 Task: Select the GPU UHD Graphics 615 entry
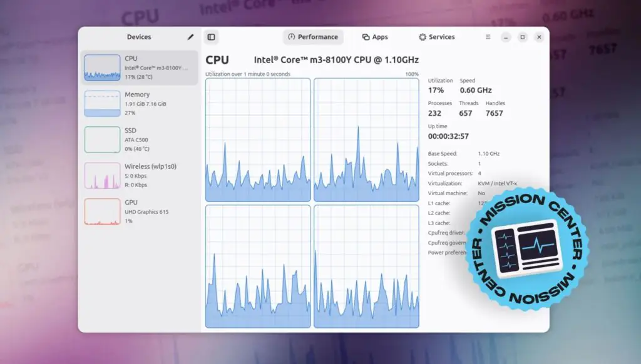coord(138,211)
